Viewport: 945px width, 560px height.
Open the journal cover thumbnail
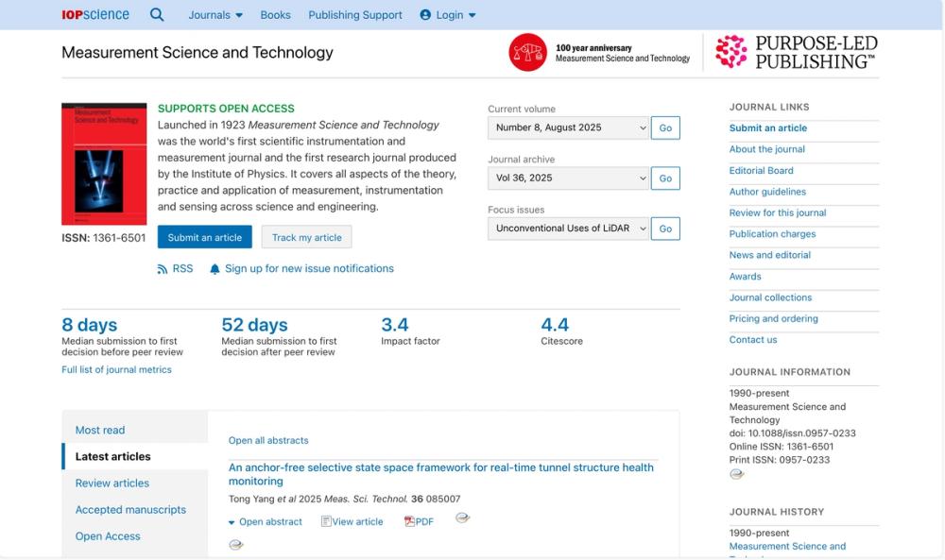pyautogui.click(x=104, y=163)
